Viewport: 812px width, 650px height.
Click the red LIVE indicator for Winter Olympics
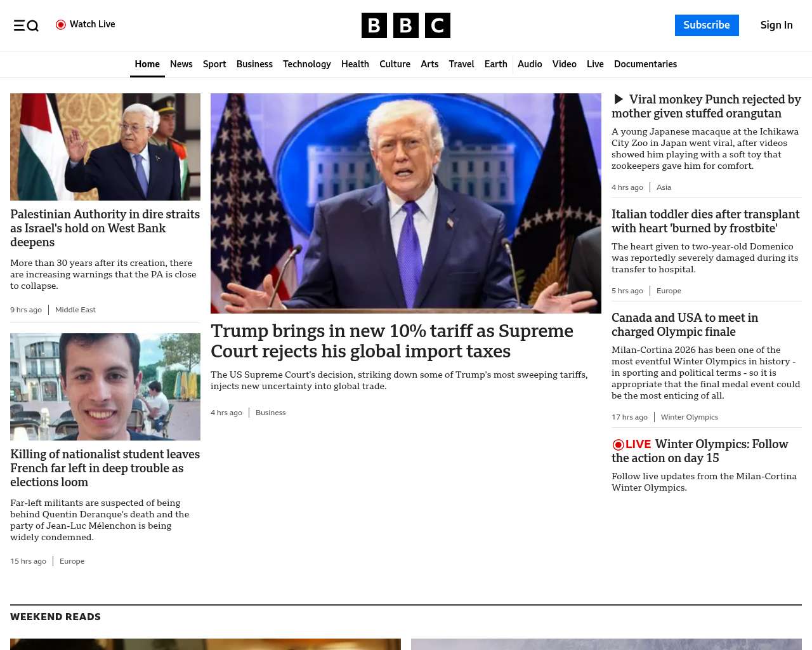click(x=632, y=444)
